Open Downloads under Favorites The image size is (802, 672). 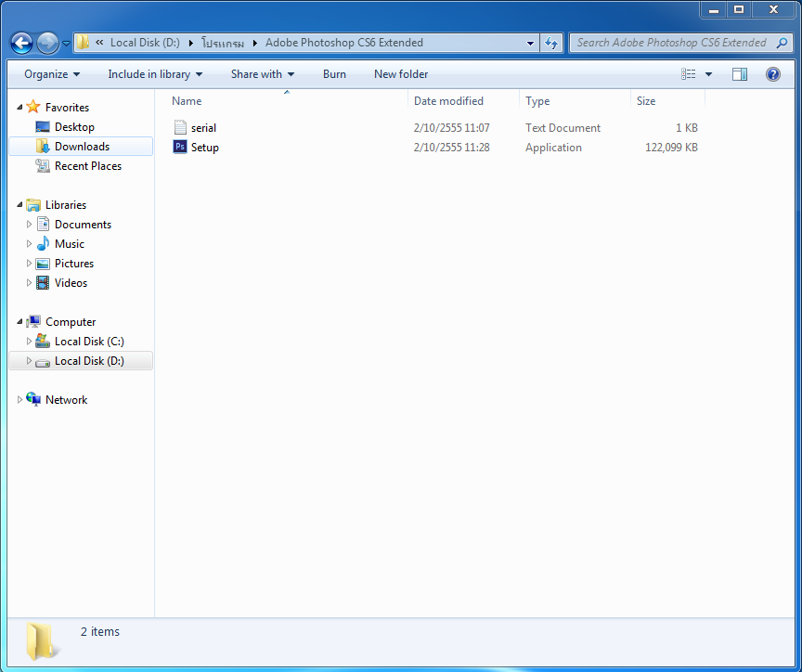pos(82,147)
